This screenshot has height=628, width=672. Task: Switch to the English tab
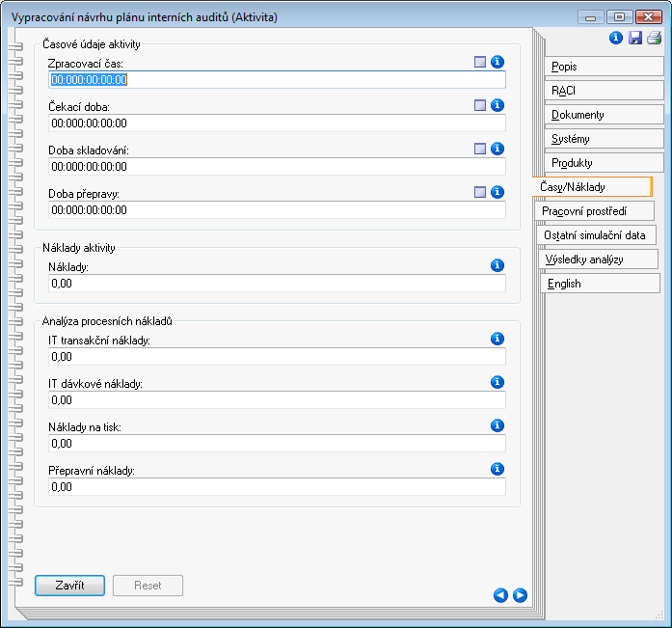[601, 284]
